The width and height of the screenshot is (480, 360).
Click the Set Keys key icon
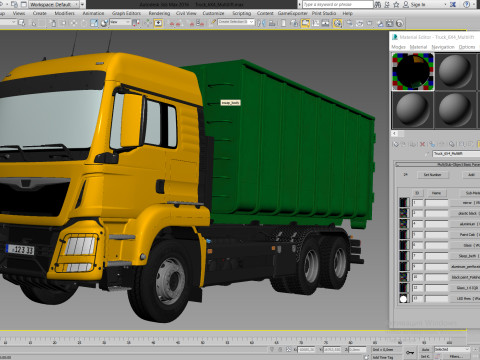tap(410, 353)
